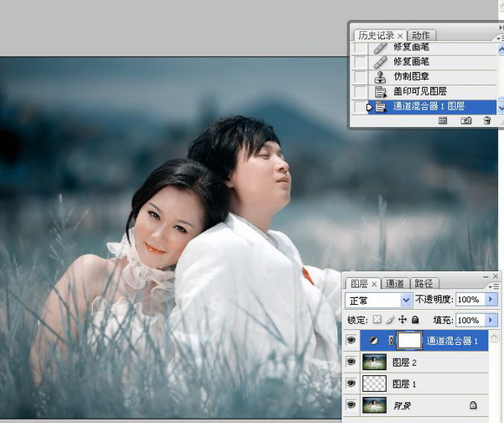
Task: Click the adjustment layer half-circle icon
Action: (x=374, y=340)
